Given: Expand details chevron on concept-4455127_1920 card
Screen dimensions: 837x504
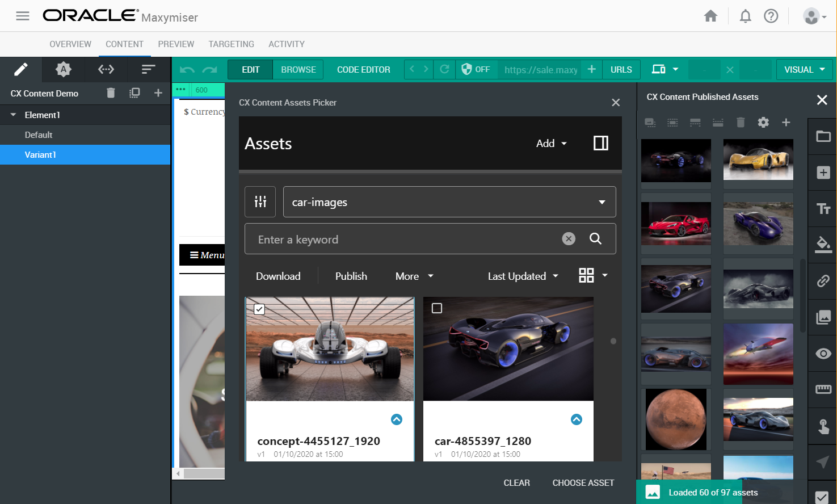Looking at the screenshot, I should pyautogui.click(x=397, y=419).
